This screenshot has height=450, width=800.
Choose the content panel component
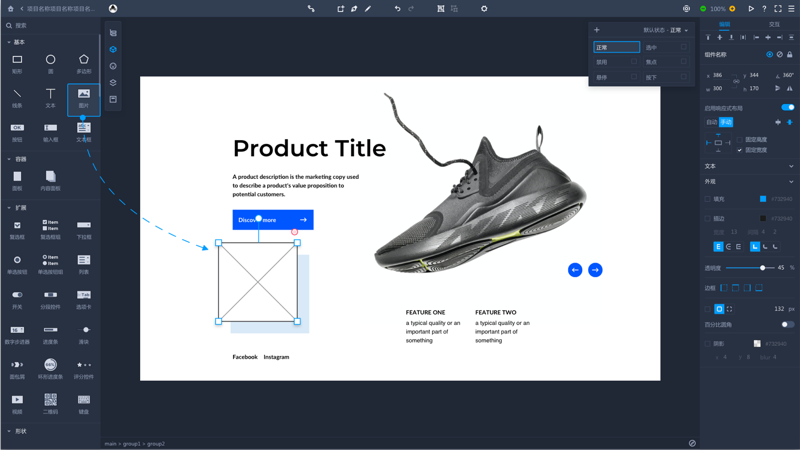(x=50, y=177)
